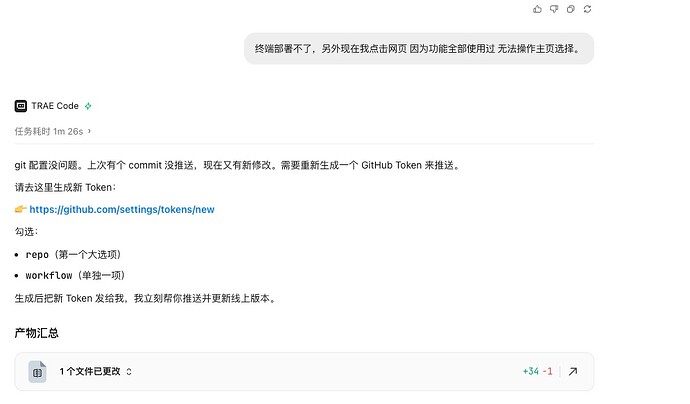The image size is (690, 404).
Task: Click the line 请去这里生成新 Token
Action: [65, 187]
